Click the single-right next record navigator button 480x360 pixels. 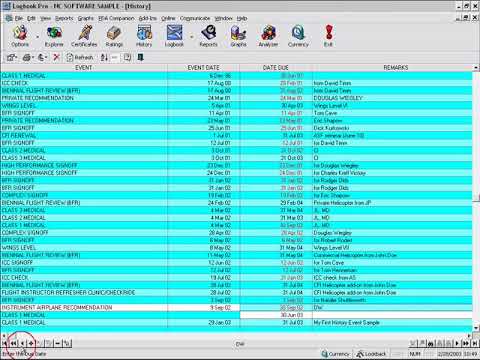[457, 343]
